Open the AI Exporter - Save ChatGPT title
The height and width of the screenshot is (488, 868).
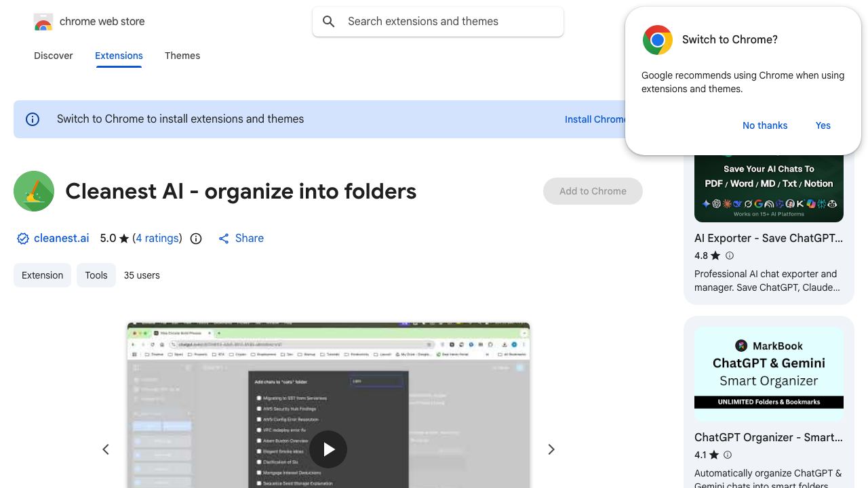tap(769, 238)
